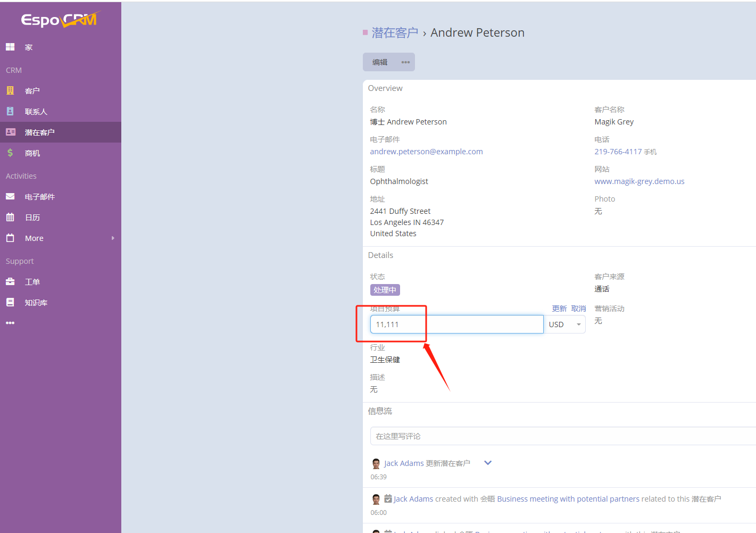Viewport: 756px width, 533px height.
Task: Open the 知识库 knowledge base icon
Action: pyautogui.click(x=10, y=302)
